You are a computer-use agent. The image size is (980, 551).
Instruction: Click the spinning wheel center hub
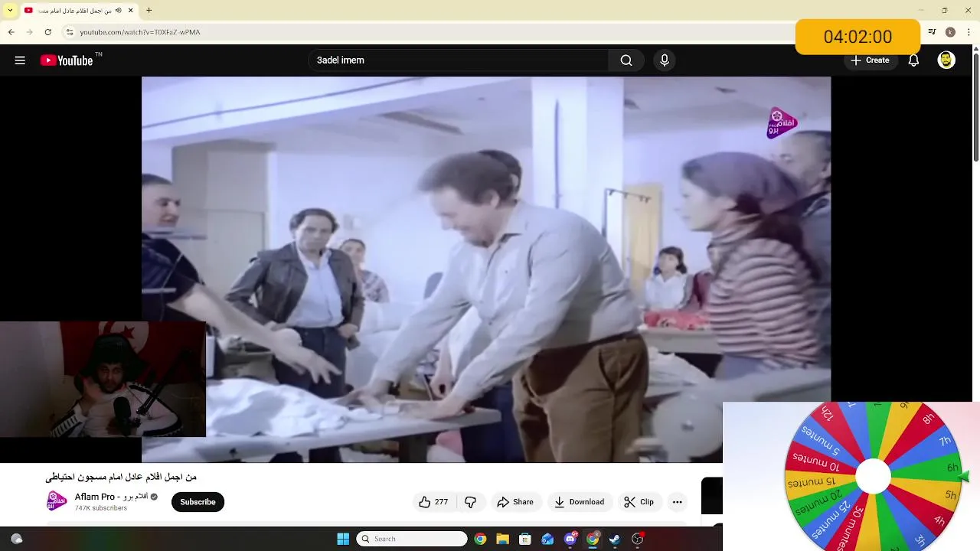point(873,477)
